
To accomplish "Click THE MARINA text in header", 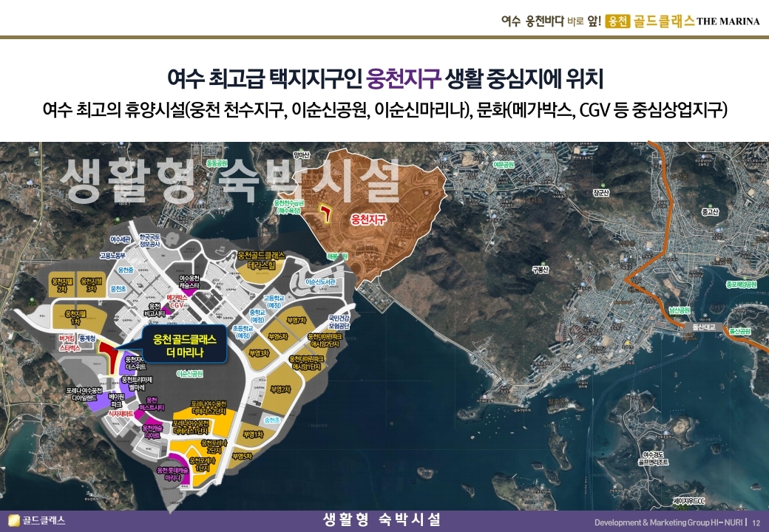I will (728, 21).
